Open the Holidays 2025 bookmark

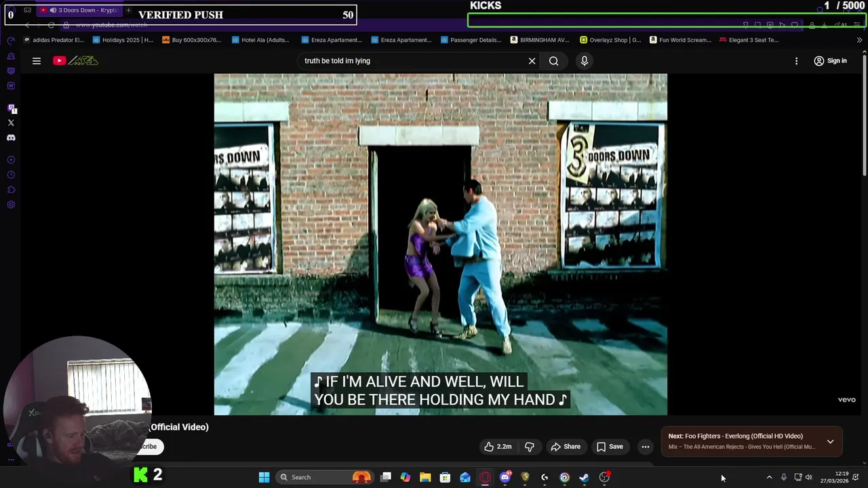point(123,40)
